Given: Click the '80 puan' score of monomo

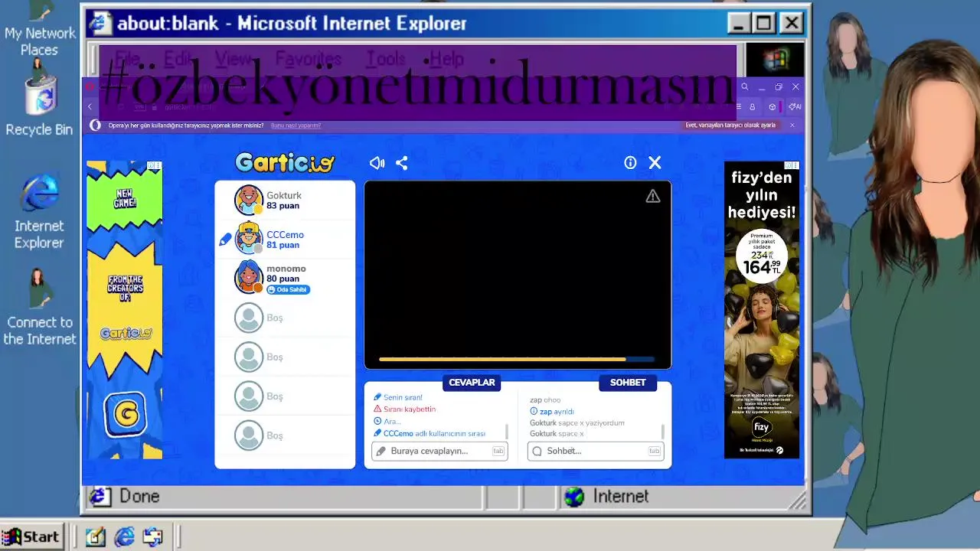Looking at the screenshot, I should tap(283, 279).
